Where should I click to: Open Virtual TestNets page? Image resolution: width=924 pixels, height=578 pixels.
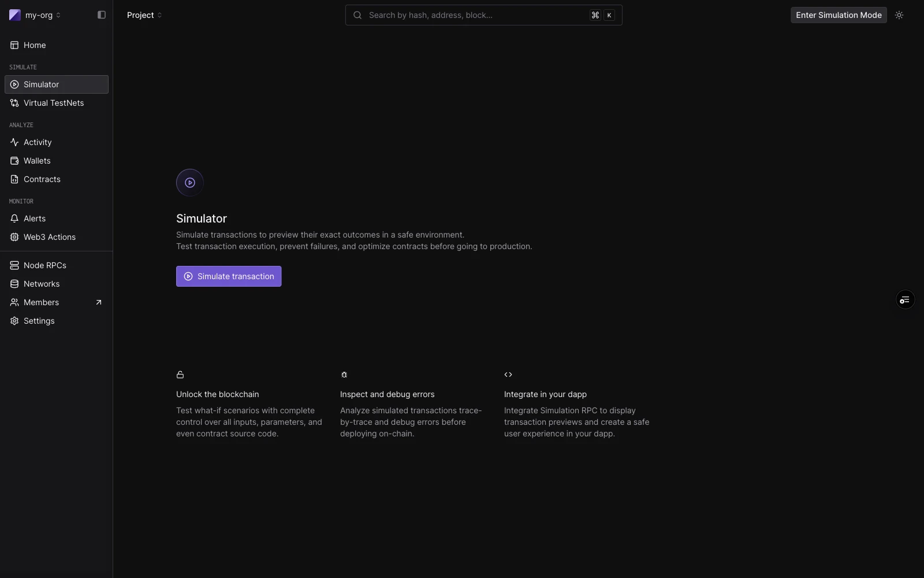pyautogui.click(x=57, y=103)
